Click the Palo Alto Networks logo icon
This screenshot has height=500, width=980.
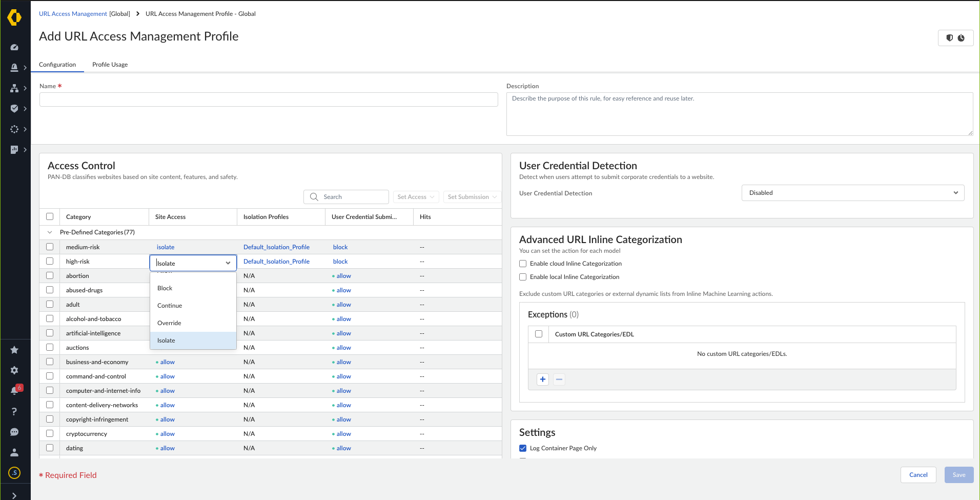pos(15,17)
